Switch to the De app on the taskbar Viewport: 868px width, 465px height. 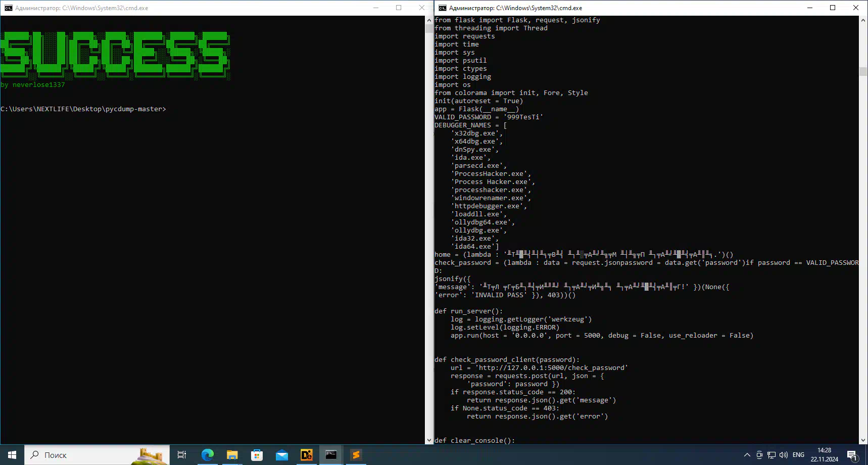pyautogui.click(x=306, y=455)
